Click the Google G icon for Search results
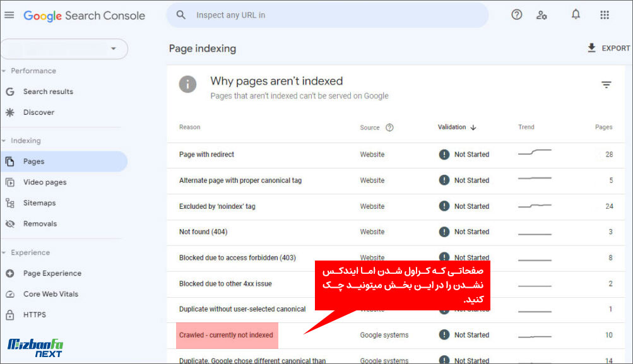Image resolution: width=633 pixels, height=364 pixels. [x=10, y=91]
